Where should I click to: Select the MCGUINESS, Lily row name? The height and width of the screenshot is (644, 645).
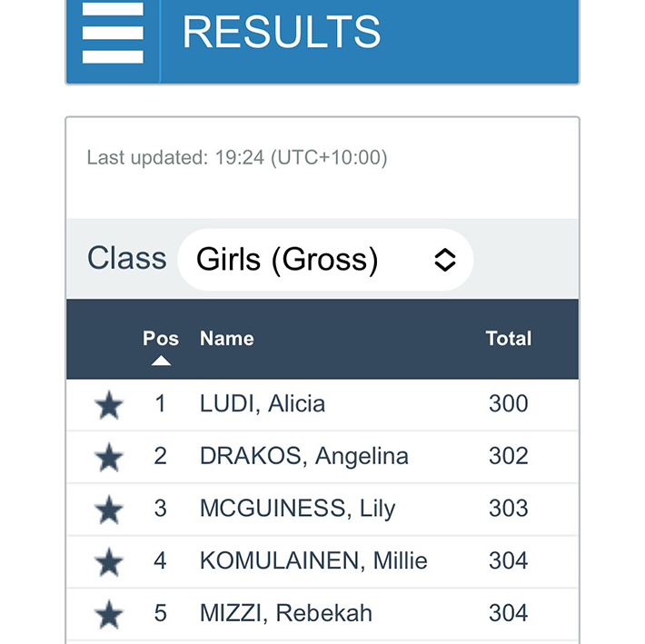pyautogui.click(x=297, y=509)
